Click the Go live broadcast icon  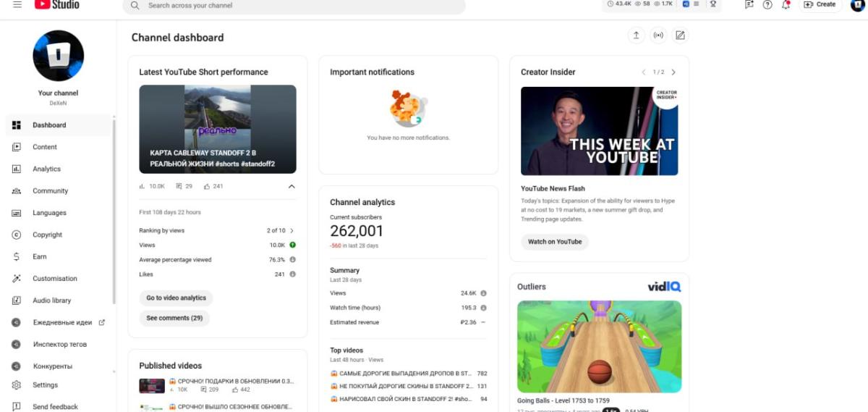tap(658, 35)
